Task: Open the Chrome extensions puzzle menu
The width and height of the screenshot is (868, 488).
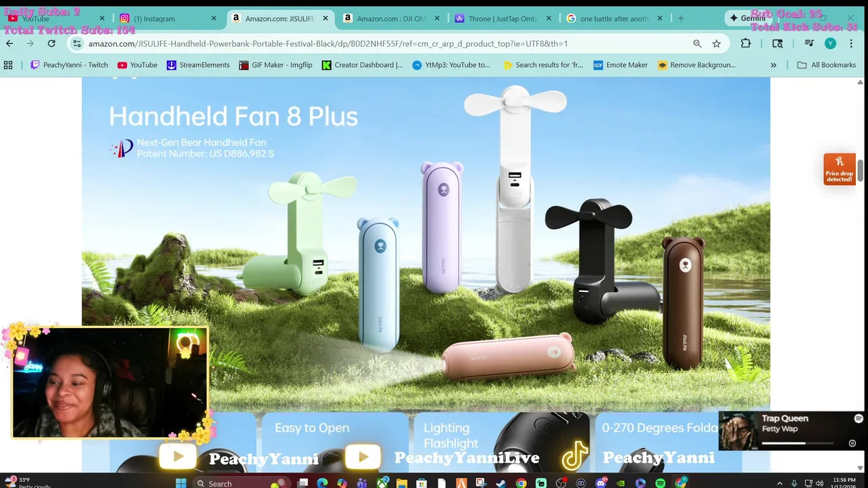Action: [746, 43]
